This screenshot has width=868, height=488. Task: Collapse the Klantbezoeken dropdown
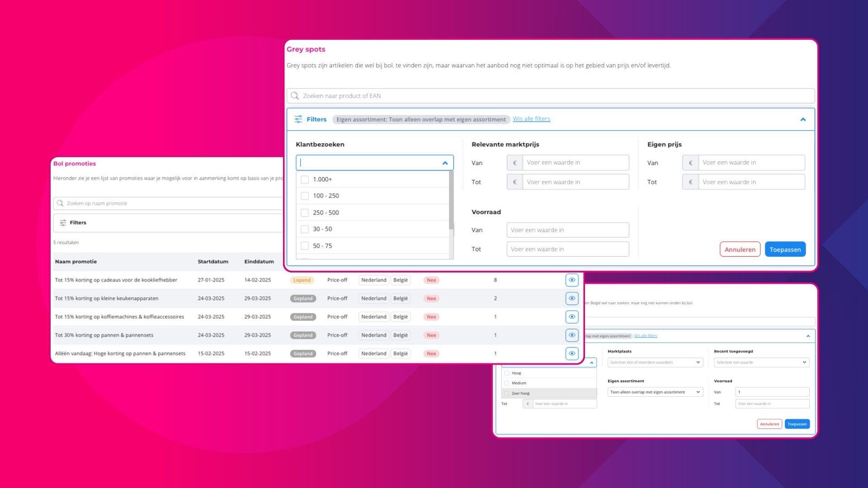tap(445, 163)
